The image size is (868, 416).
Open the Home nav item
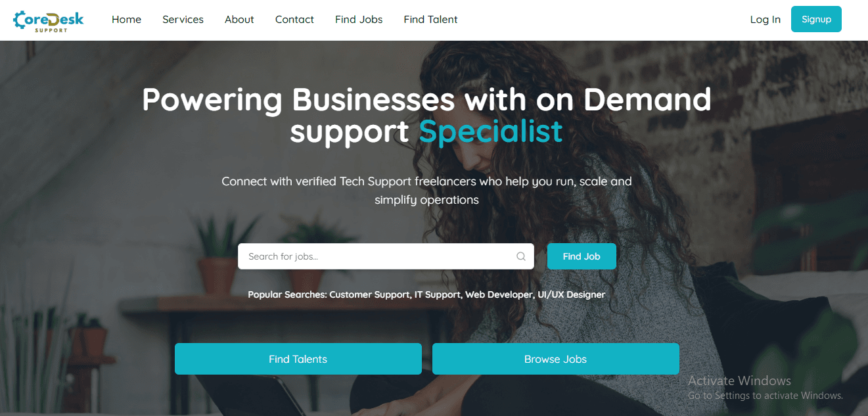(126, 20)
